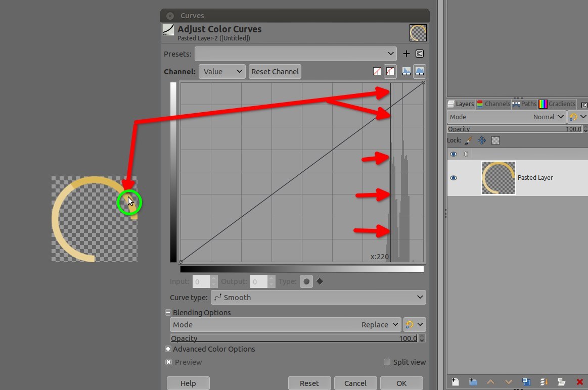The image size is (588, 390).
Task: Switch to the Layers tab
Action: point(461,104)
